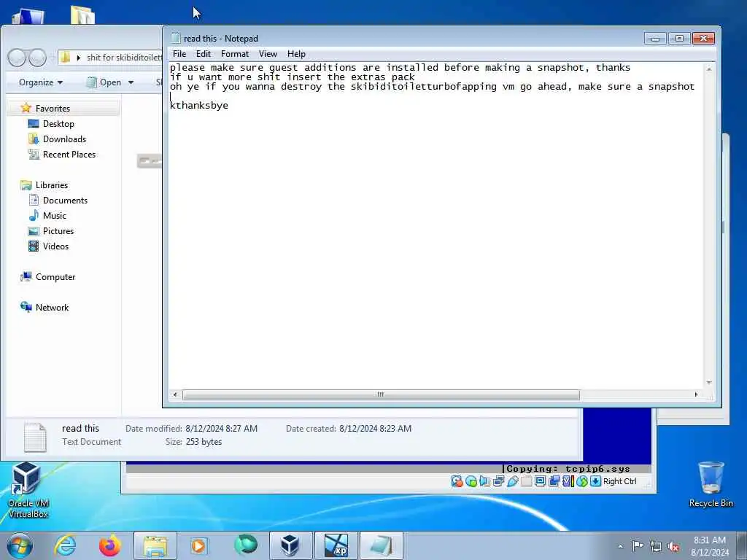Open Oracle VM VirtualBox desktop shortcut

pyautogui.click(x=28, y=490)
